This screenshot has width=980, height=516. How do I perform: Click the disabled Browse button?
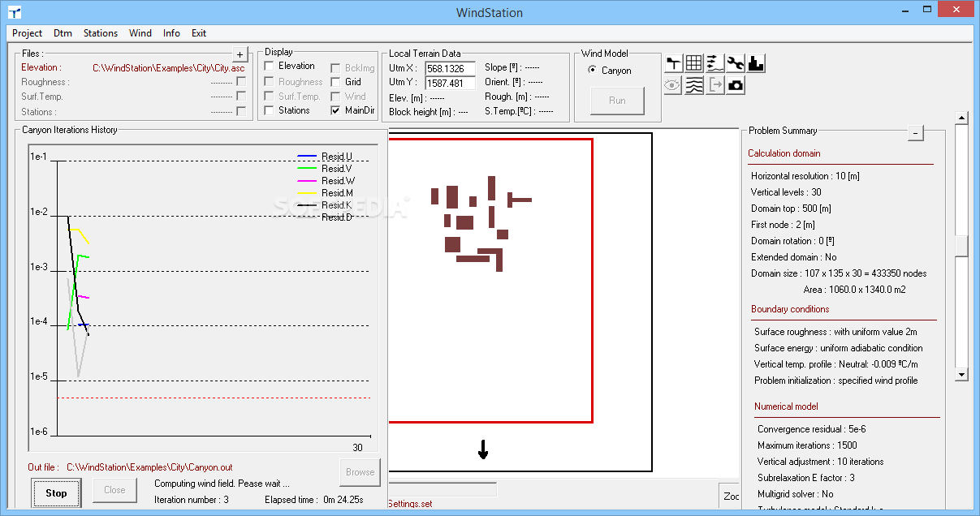(x=360, y=471)
